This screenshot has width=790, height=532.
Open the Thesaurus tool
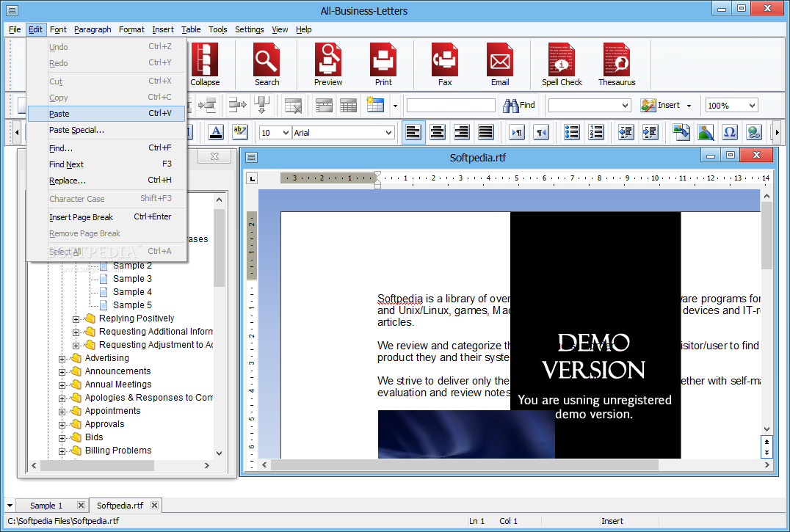point(616,65)
